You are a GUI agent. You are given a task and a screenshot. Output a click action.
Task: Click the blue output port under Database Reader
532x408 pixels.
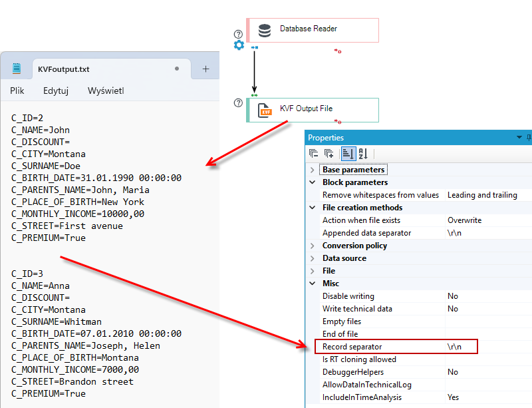tap(255, 47)
